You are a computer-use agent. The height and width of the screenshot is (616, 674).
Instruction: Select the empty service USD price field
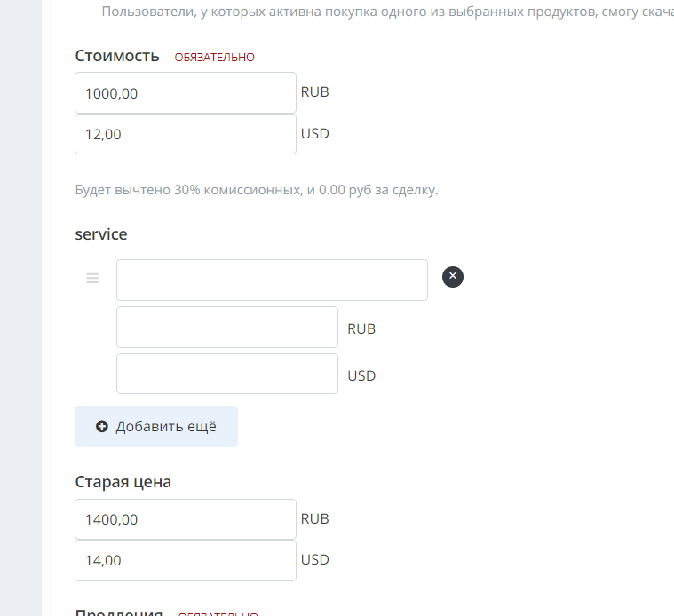(x=227, y=374)
